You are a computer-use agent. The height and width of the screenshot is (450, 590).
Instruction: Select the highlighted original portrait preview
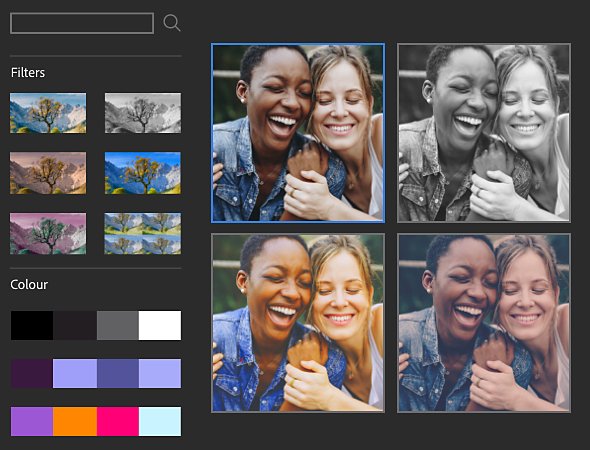click(x=298, y=133)
